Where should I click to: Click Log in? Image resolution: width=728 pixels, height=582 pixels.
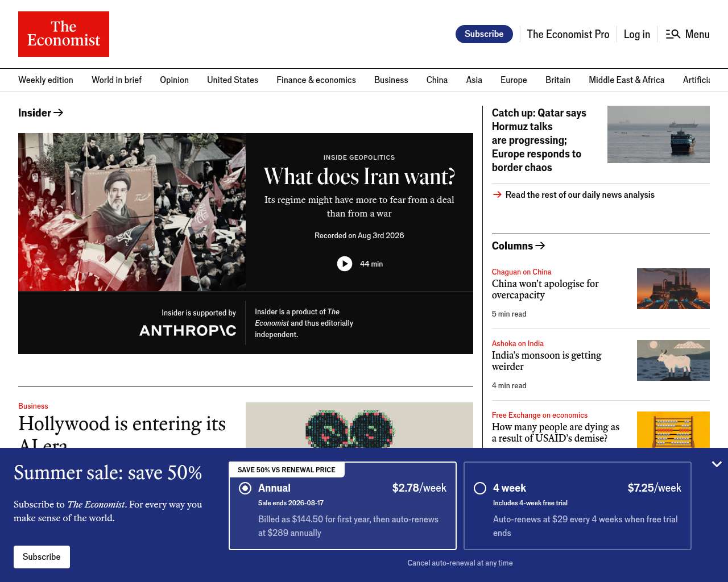(636, 34)
